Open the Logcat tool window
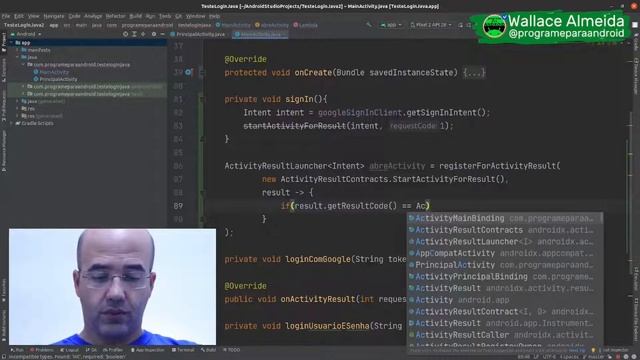The height and width of the screenshot is (360, 640). [69, 350]
